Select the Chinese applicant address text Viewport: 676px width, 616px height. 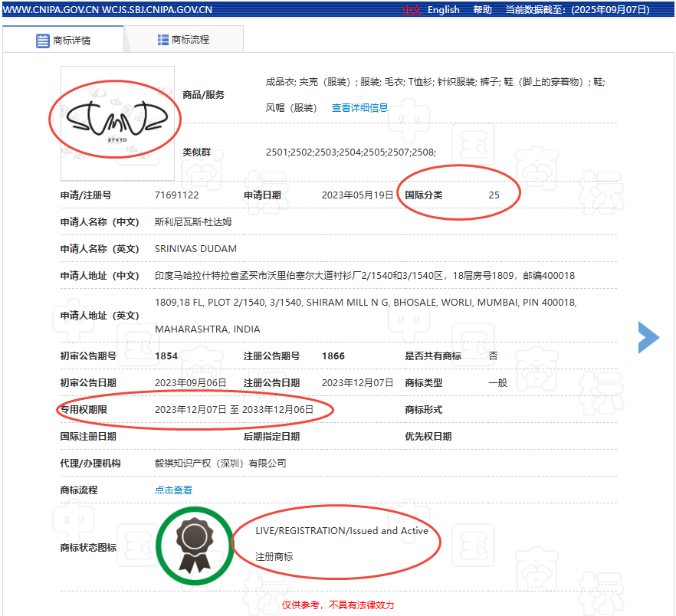click(x=365, y=276)
